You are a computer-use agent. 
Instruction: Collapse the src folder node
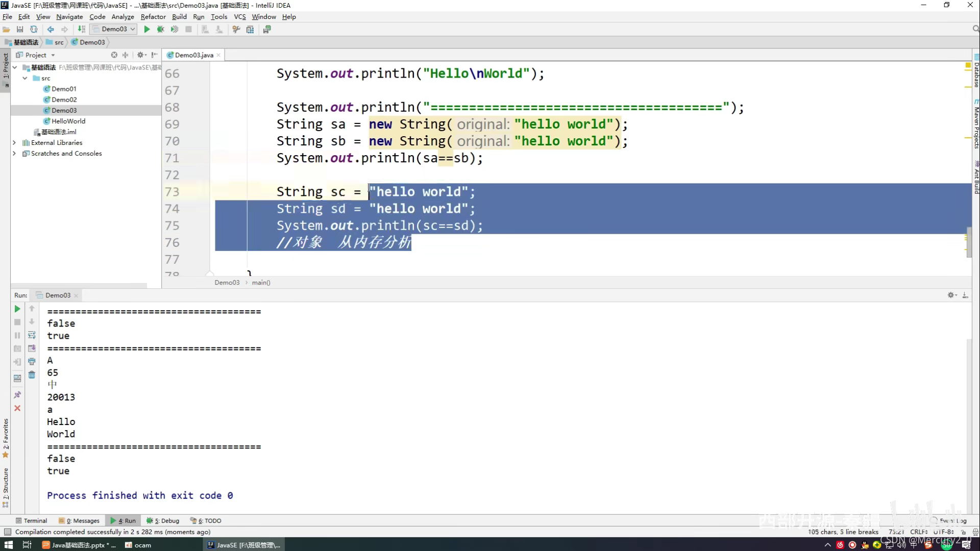pyautogui.click(x=25, y=78)
